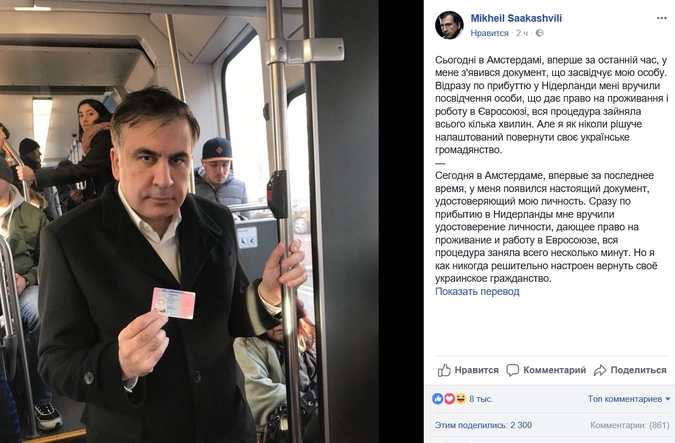Viewport: 675px width, 443px height.
Task: Click the profile avatar thumbnail
Action: (449, 25)
